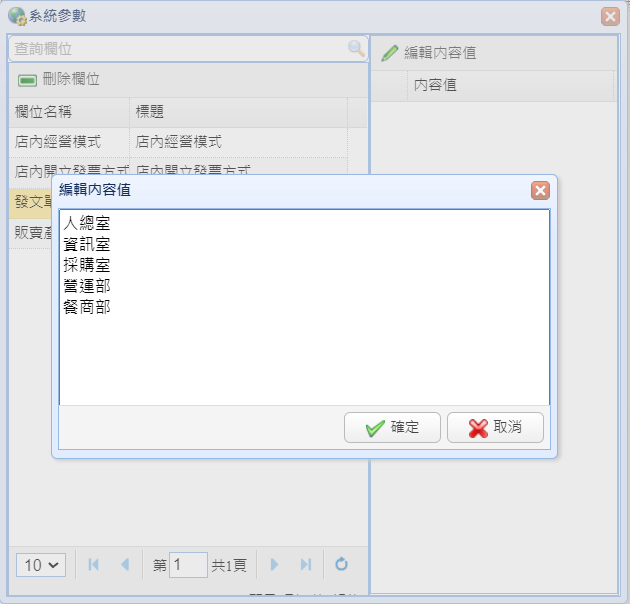This screenshot has height=604, width=630.
Task: Click the green checkmark icon
Action: (x=375, y=428)
